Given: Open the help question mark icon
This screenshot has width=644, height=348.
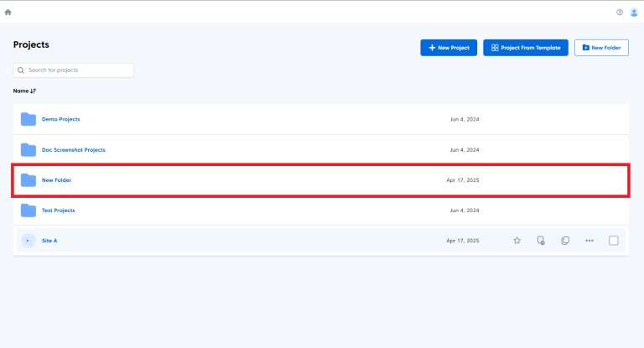Looking at the screenshot, I should (620, 13).
